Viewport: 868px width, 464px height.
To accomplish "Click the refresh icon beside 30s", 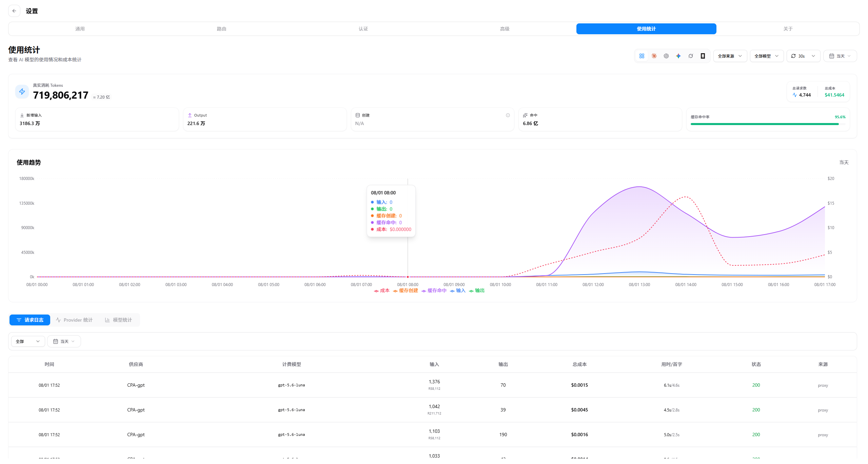I will (x=793, y=56).
